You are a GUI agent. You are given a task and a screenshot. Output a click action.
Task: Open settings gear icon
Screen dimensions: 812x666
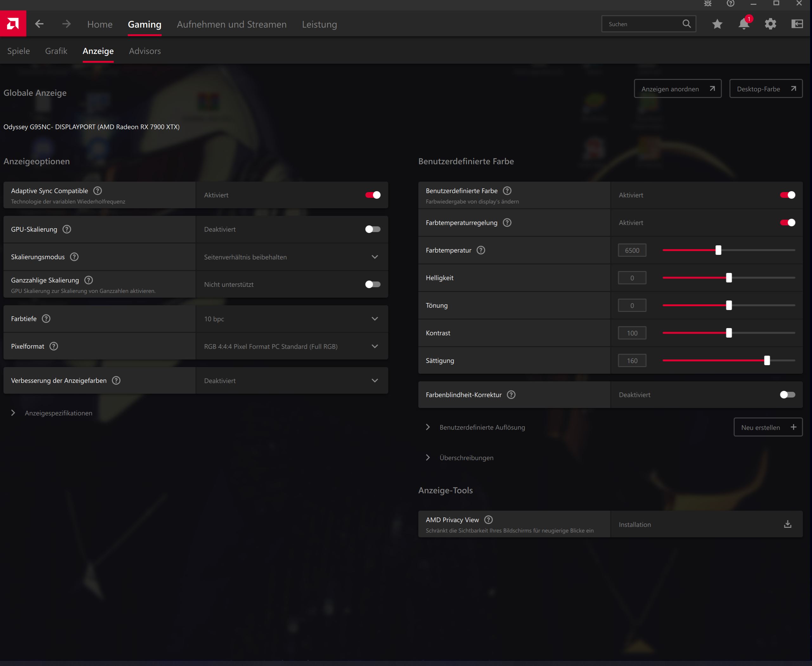click(770, 24)
